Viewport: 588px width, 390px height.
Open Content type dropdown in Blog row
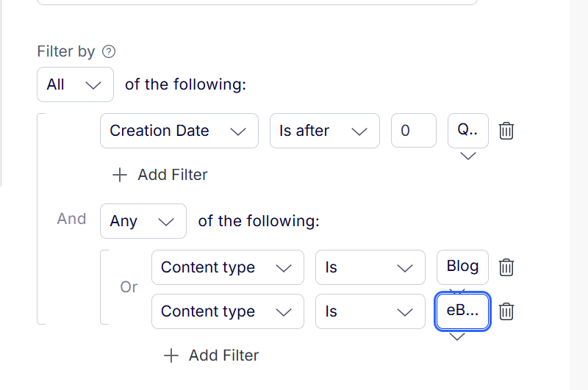(x=228, y=267)
